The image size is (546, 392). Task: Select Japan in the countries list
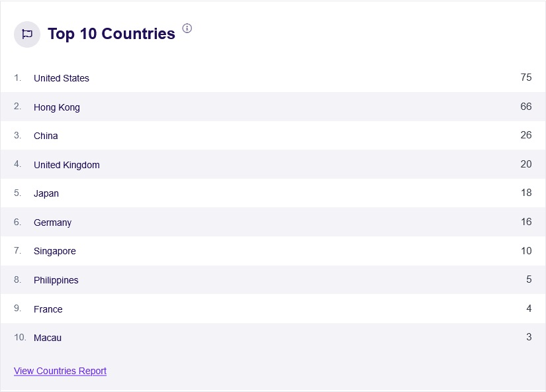[x=46, y=193]
